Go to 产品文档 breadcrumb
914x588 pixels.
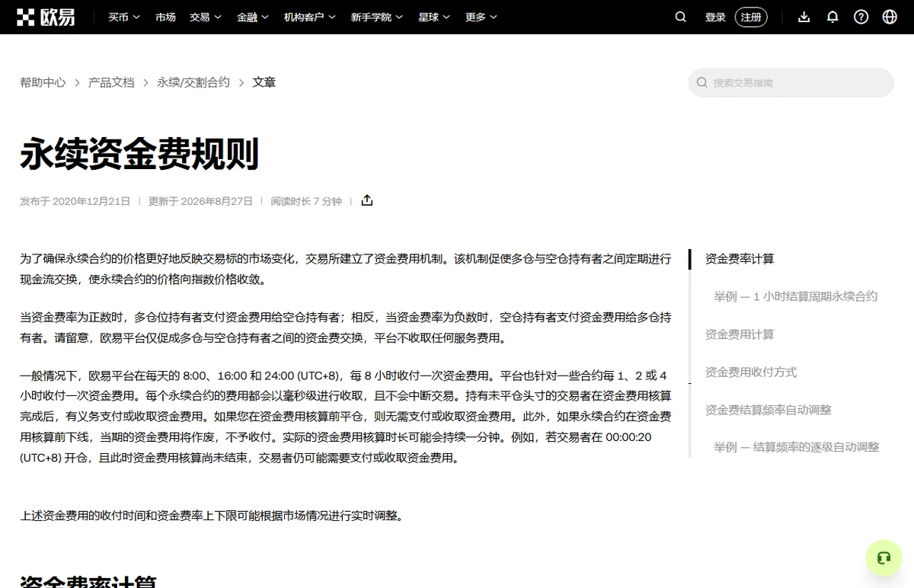click(x=111, y=82)
